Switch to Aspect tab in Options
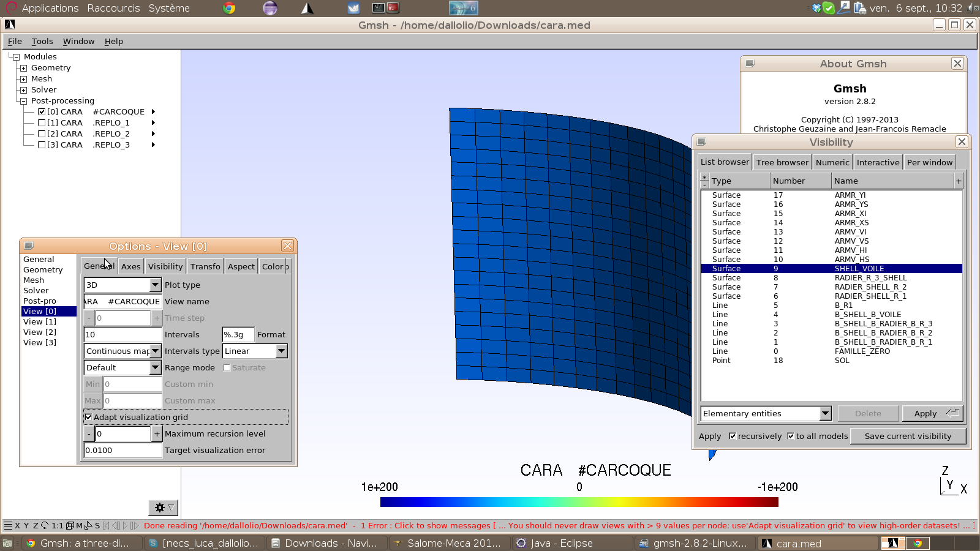Viewport: 980px width, 551px height. [x=241, y=266]
